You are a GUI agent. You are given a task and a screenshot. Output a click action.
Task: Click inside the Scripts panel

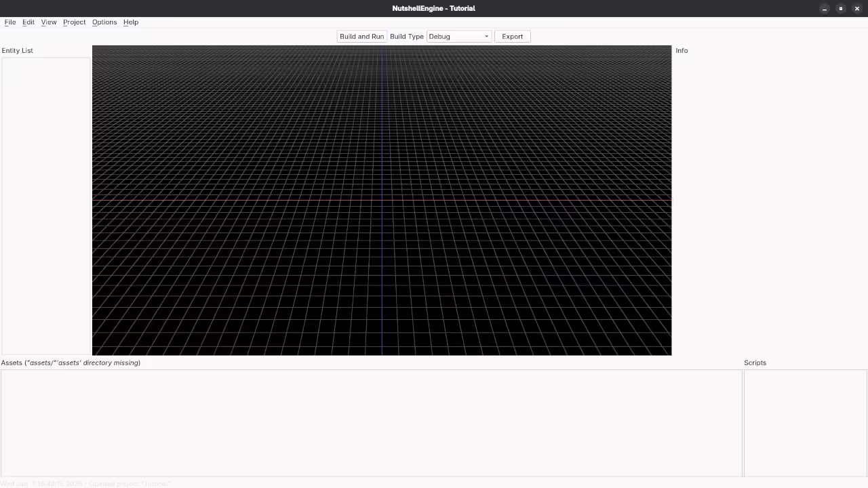pyautogui.click(x=806, y=420)
